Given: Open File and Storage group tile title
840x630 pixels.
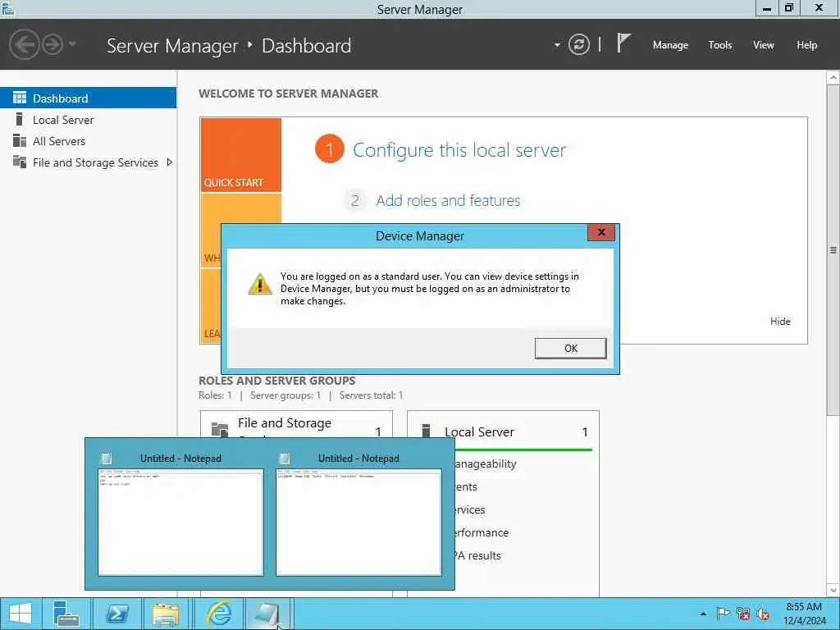Looking at the screenshot, I should [x=285, y=423].
